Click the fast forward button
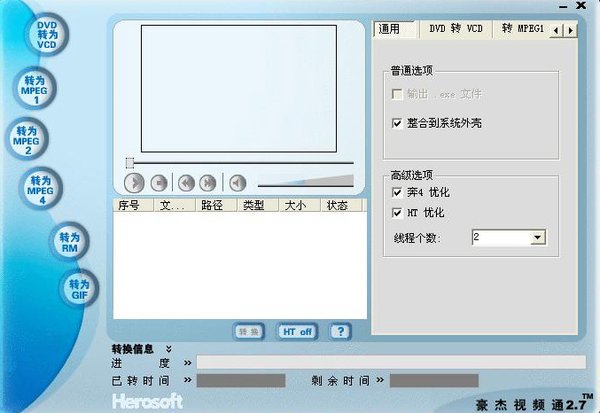The width and height of the screenshot is (600, 413). pos(208,183)
